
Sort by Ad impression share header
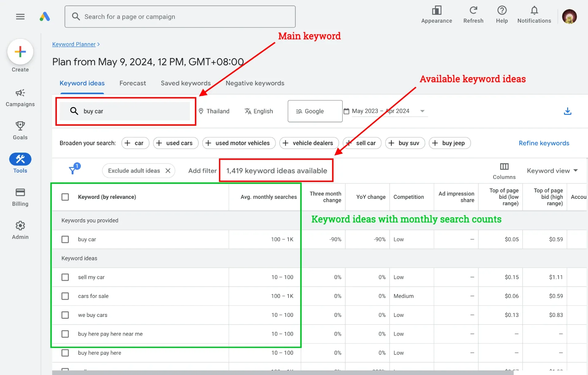pyautogui.click(x=456, y=197)
